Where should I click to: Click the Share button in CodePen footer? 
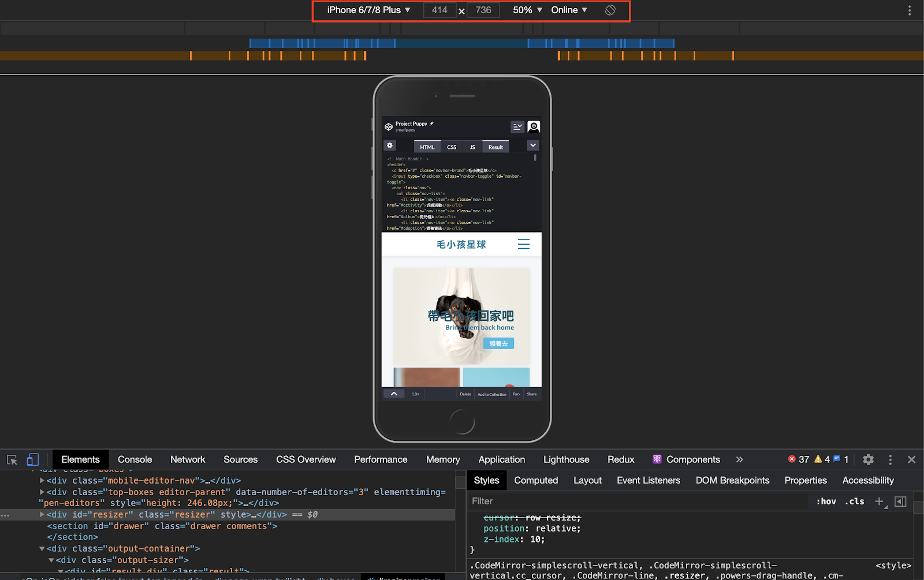click(x=532, y=394)
